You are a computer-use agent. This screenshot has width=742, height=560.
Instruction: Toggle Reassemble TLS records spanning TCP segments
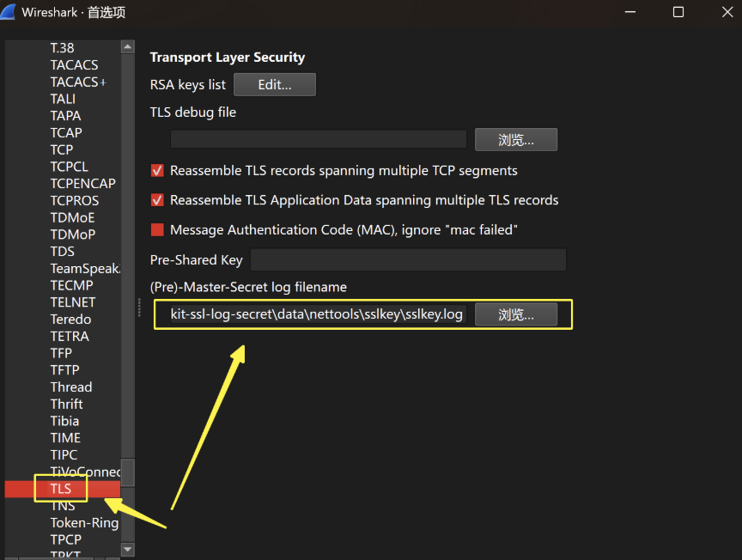(157, 170)
